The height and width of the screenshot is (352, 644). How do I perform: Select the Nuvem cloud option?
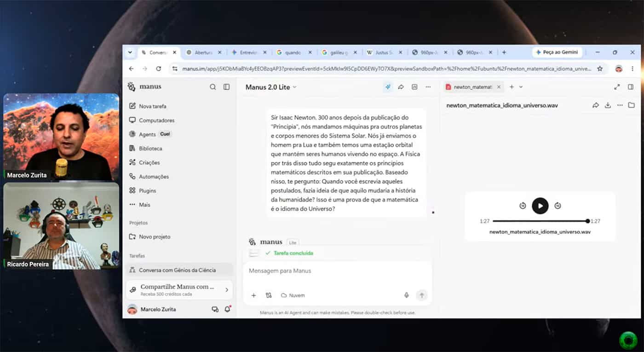point(293,295)
